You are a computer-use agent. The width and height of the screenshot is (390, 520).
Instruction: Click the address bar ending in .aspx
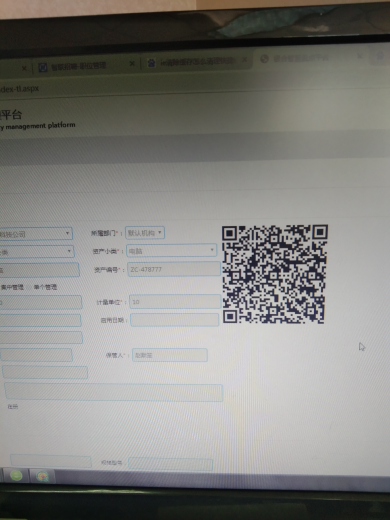195,87
